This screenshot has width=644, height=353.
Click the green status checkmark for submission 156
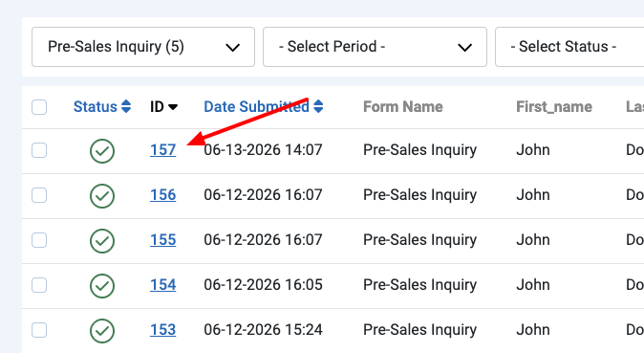[x=102, y=196]
